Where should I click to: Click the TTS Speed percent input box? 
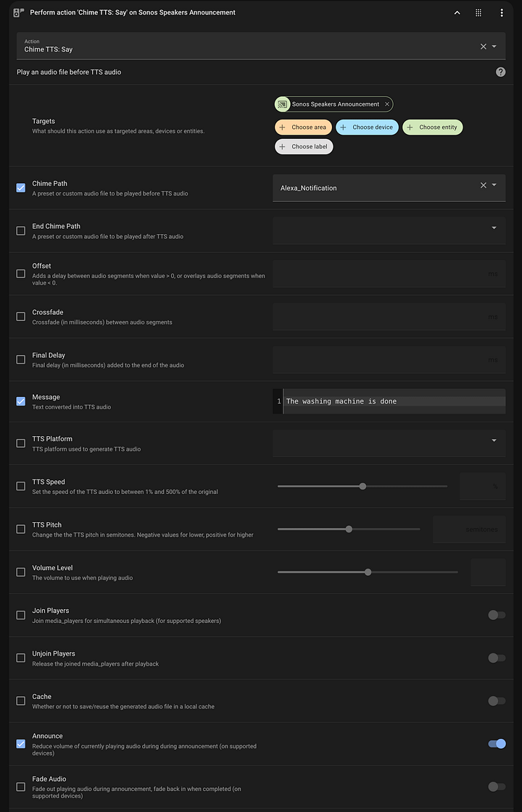[483, 486]
